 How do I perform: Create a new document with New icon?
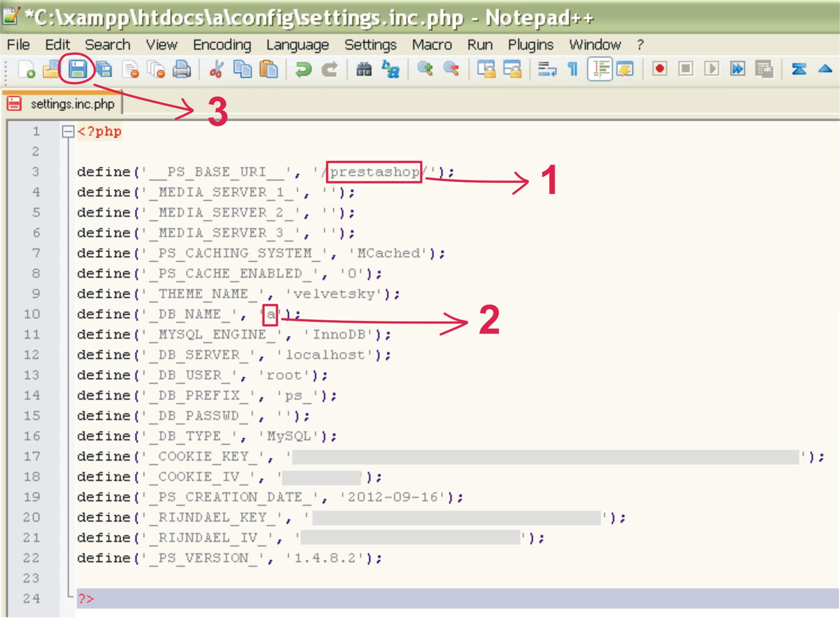(27, 70)
